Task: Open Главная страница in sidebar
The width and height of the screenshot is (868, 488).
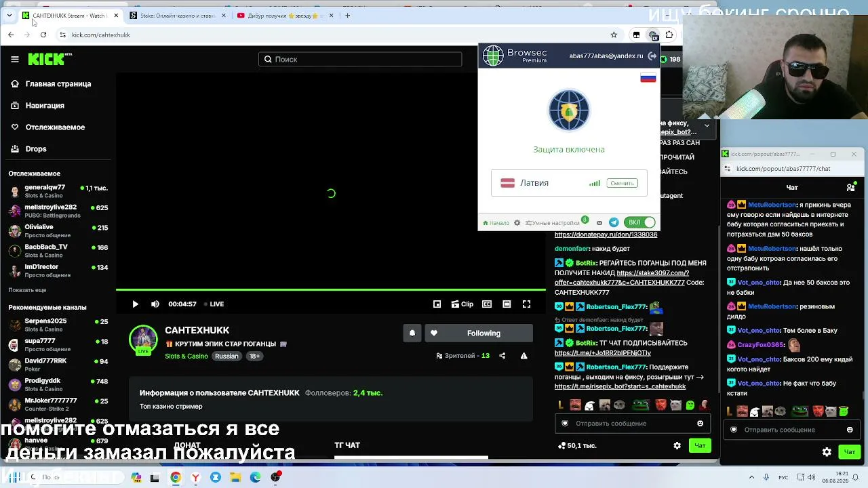Action: pyautogui.click(x=51, y=84)
